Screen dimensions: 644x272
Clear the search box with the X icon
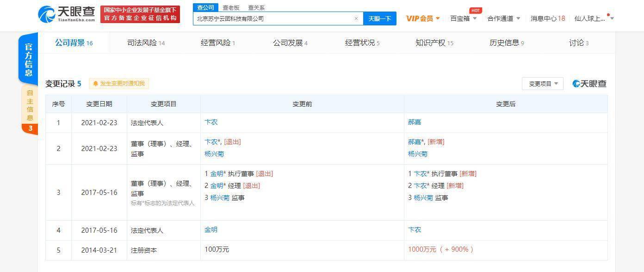(356, 18)
